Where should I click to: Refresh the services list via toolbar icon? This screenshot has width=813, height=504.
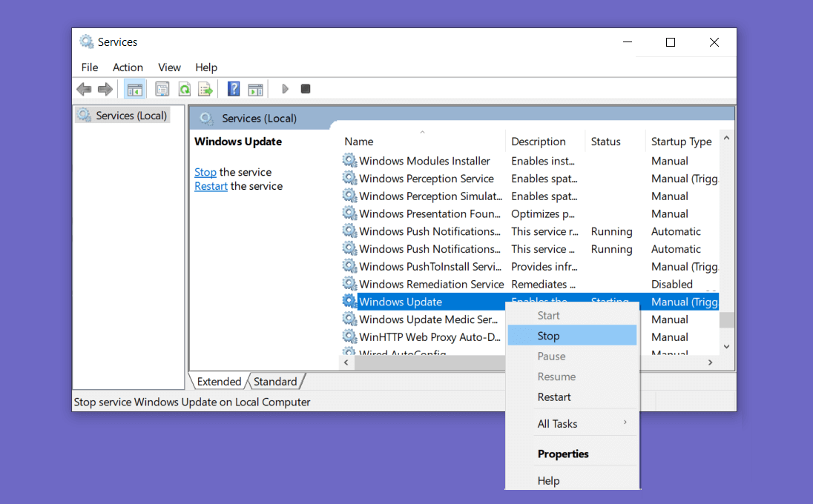click(x=185, y=89)
